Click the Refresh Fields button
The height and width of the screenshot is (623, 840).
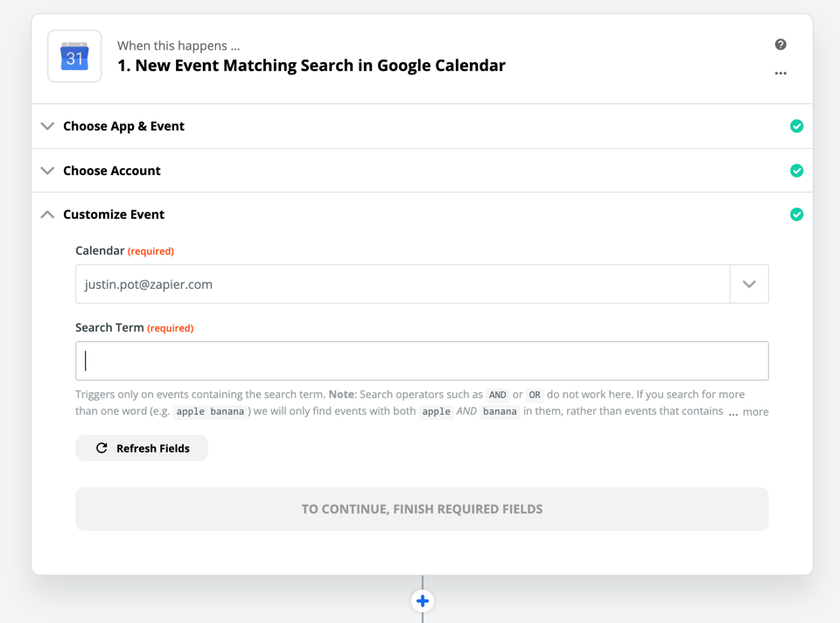click(x=142, y=448)
